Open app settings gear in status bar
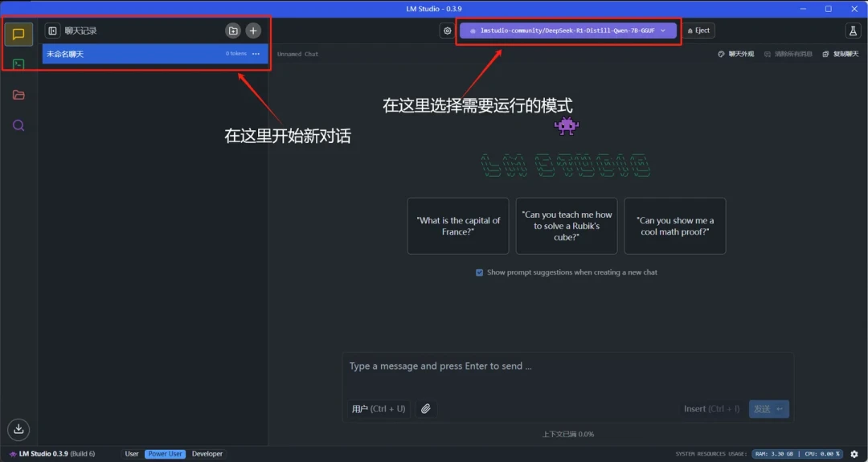The height and width of the screenshot is (462, 868). [x=854, y=454]
